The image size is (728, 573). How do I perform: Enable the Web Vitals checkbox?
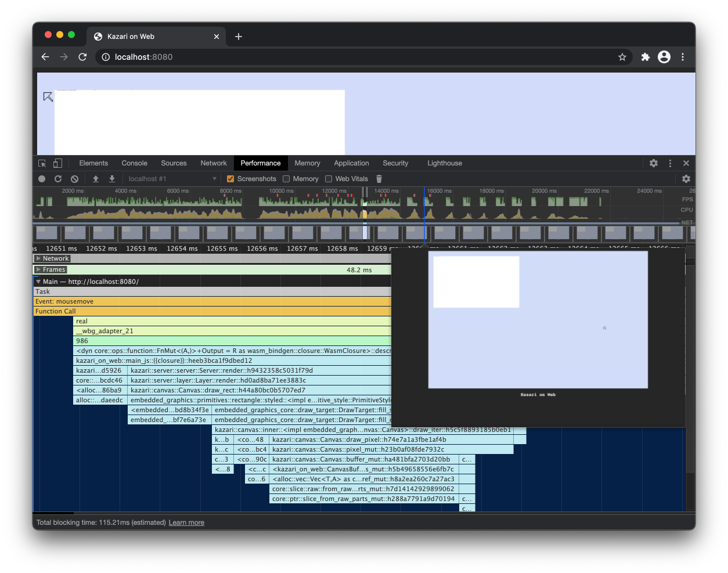click(x=329, y=179)
